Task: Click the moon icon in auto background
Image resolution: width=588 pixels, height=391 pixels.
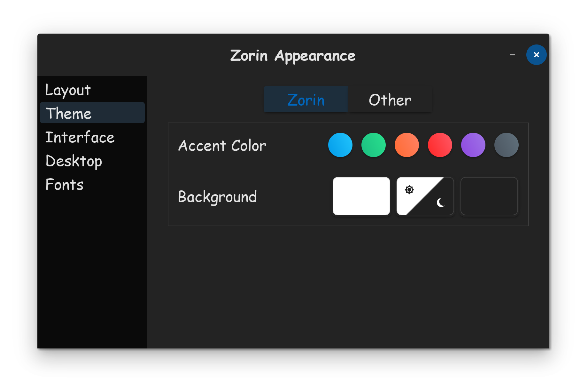Action: [441, 203]
